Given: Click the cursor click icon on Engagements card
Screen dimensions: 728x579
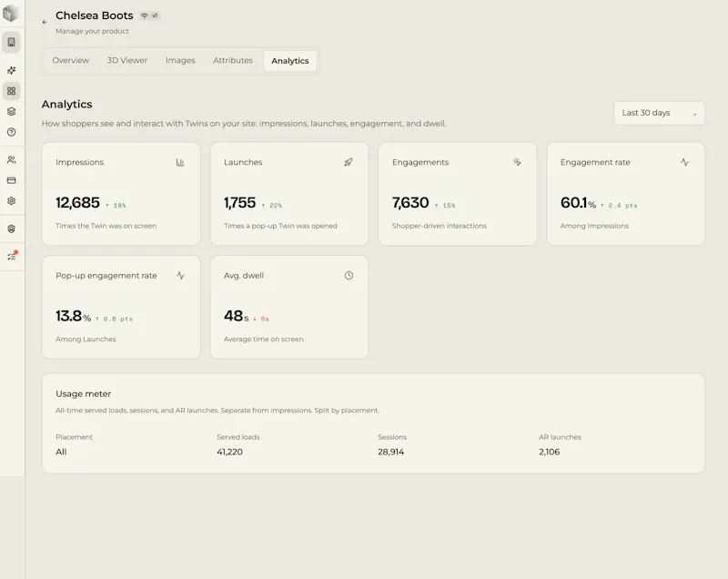Looking at the screenshot, I should click(517, 162).
